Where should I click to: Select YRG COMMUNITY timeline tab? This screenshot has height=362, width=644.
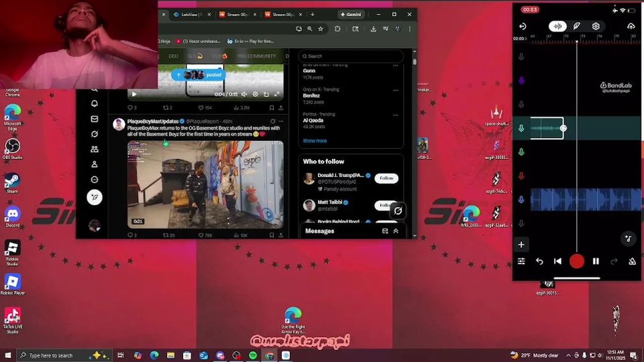(x=257, y=56)
